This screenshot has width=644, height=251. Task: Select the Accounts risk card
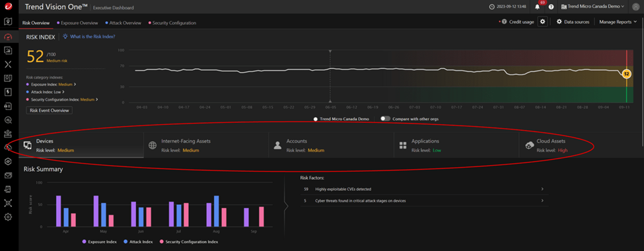click(332, 145)
